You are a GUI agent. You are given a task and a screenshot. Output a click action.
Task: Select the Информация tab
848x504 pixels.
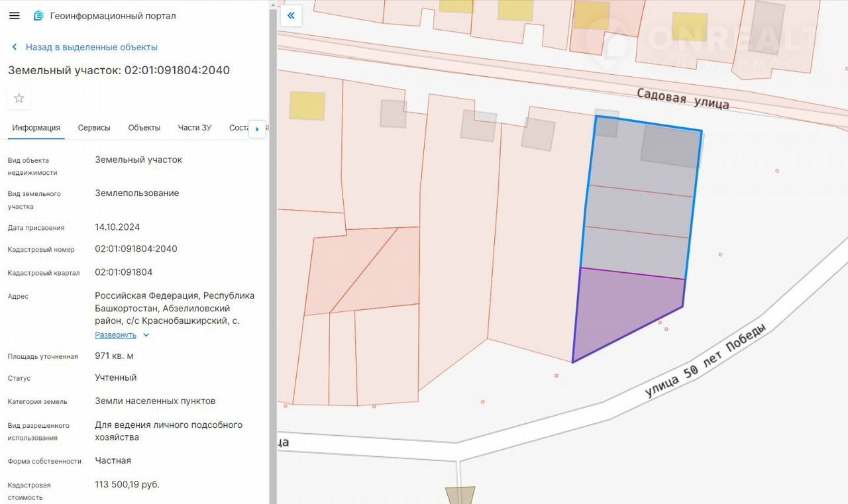pyautogui.click(x=36, y=128)
